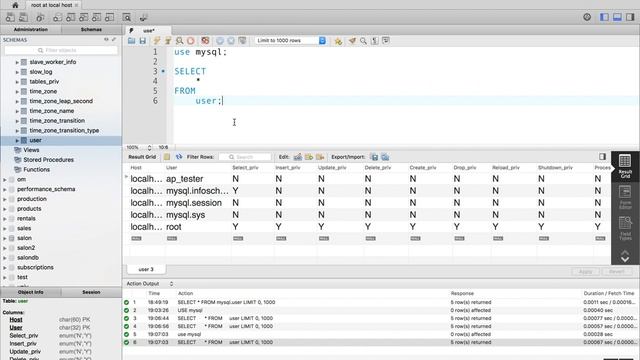Switch to the Administration tab

[x=31, y=29]
